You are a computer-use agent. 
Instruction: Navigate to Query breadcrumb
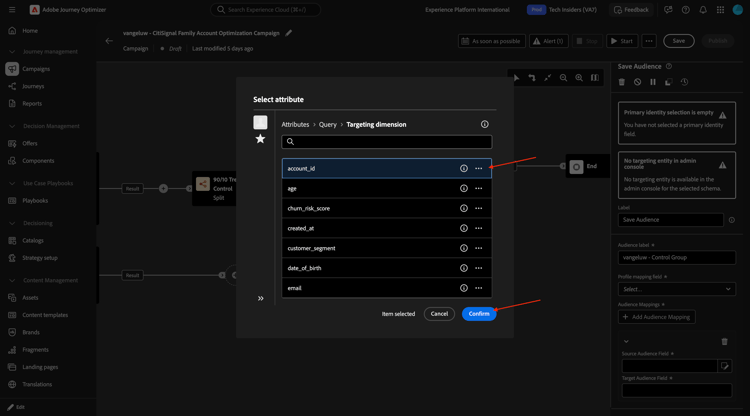[328, 124]
